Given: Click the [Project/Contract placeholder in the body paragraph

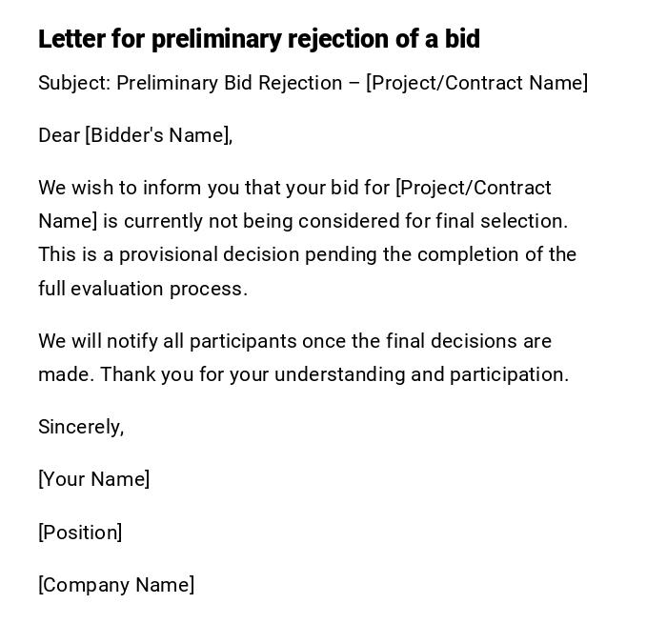Looking at the screenshot, I should click(x=473, y=188).
